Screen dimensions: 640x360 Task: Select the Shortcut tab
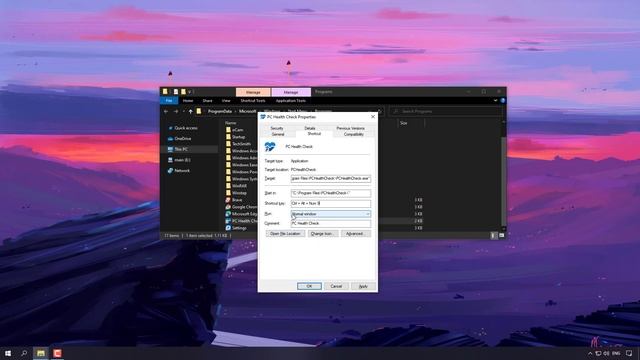coord(314,134)
